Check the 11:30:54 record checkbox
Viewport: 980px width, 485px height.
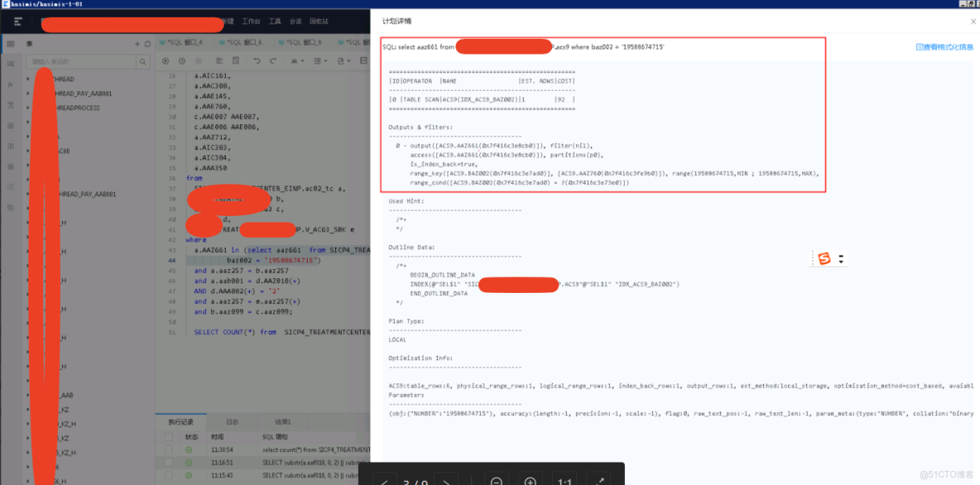click(x=168, y=449)
